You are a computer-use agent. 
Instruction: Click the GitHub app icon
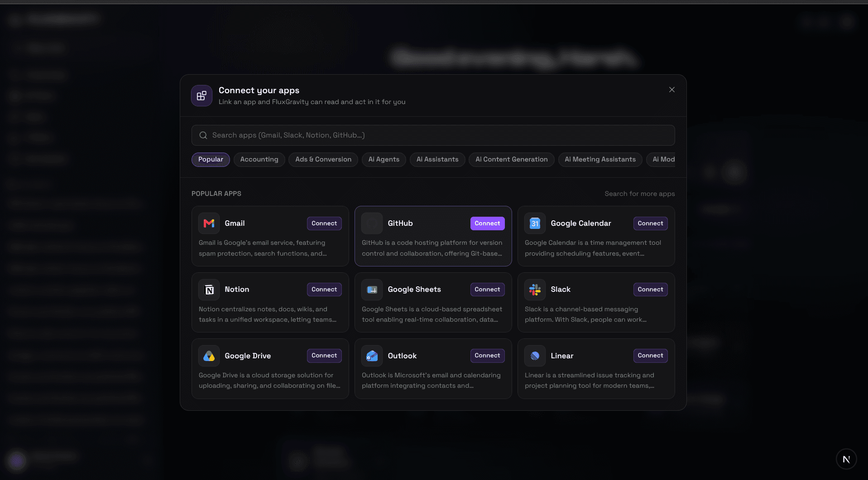click(372, 223)
